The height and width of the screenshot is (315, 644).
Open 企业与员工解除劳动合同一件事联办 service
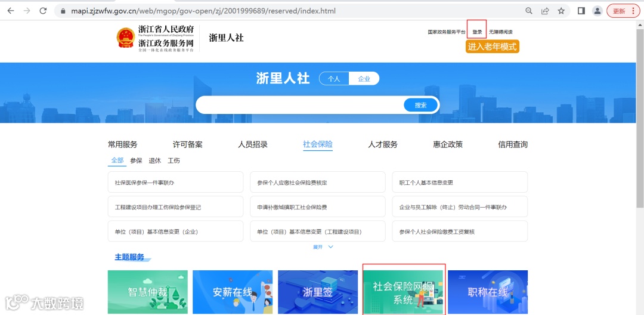pyautogui.click(x=460, y=207)
